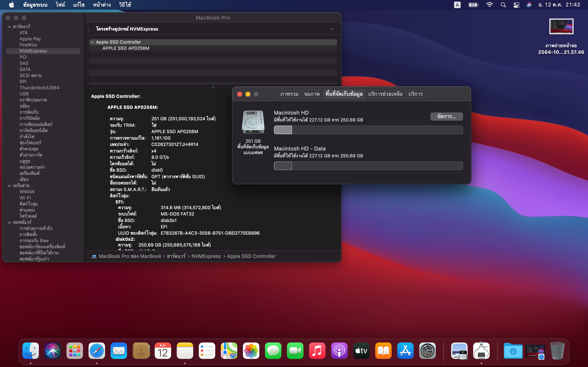Start FaceTime from the Dock
This screenshot has width=588, height=367.
click(295, 350)
